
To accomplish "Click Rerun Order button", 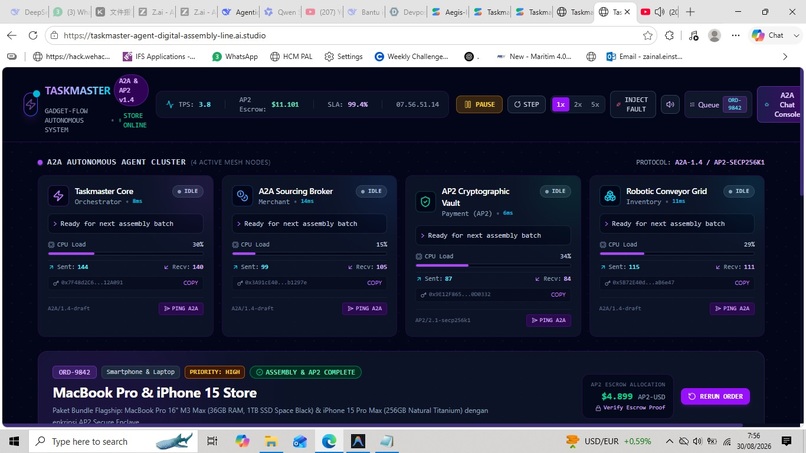I will (715, 396).
